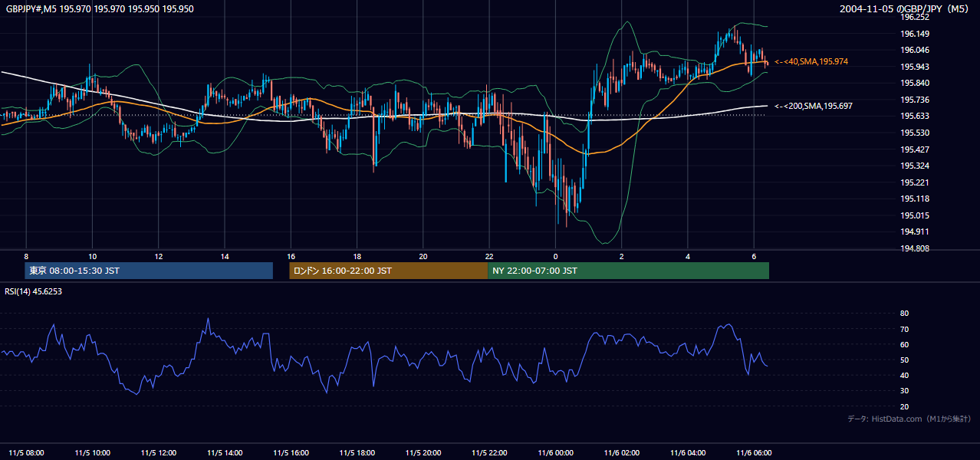The image size is (980, 460).
Task: Click the 東京 08:00-15:30 JST session bar
Action: (149, 271)
